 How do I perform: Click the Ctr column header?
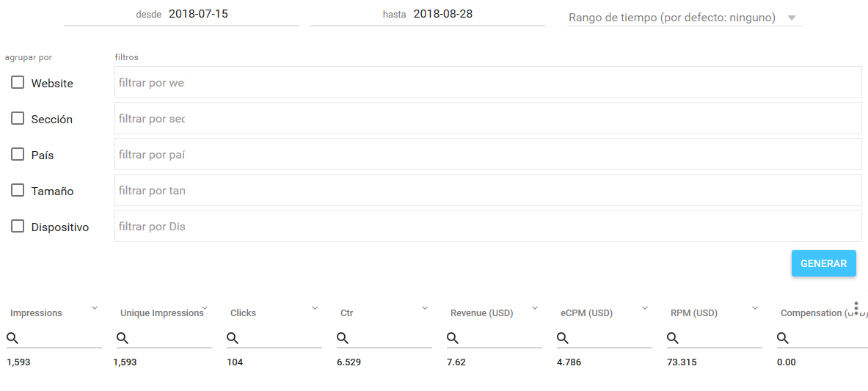point(346,313)
